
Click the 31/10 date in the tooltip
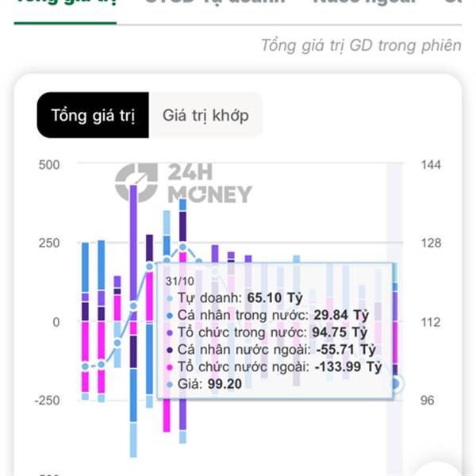[x=179, y=281]
